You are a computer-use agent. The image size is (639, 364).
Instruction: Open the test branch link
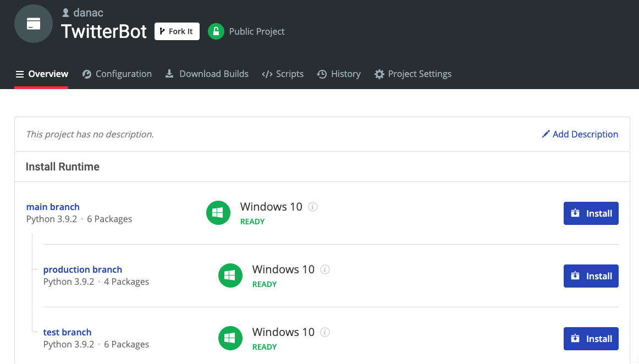point(67,332)
